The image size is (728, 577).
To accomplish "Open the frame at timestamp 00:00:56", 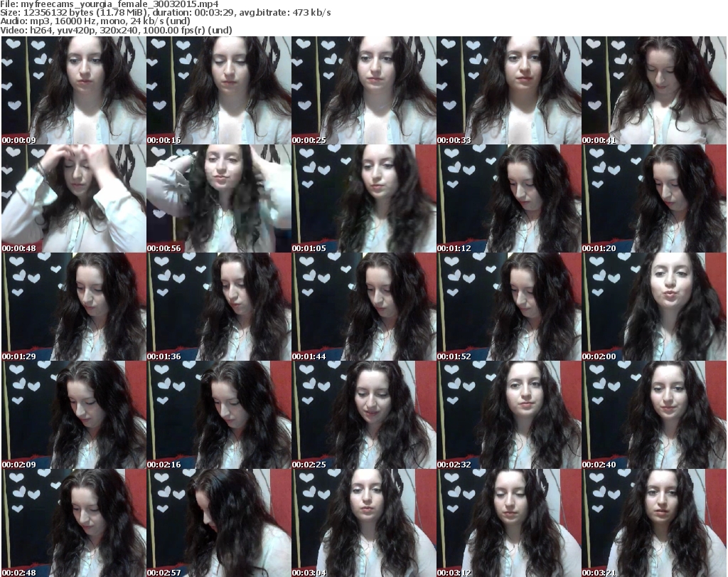I will (x=219, y=198).
